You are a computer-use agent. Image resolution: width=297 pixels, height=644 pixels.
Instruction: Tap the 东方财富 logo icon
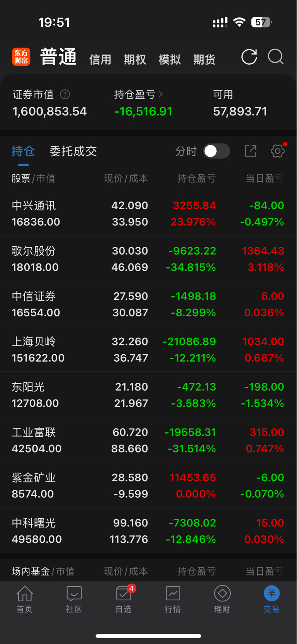(x=21, y=57)
